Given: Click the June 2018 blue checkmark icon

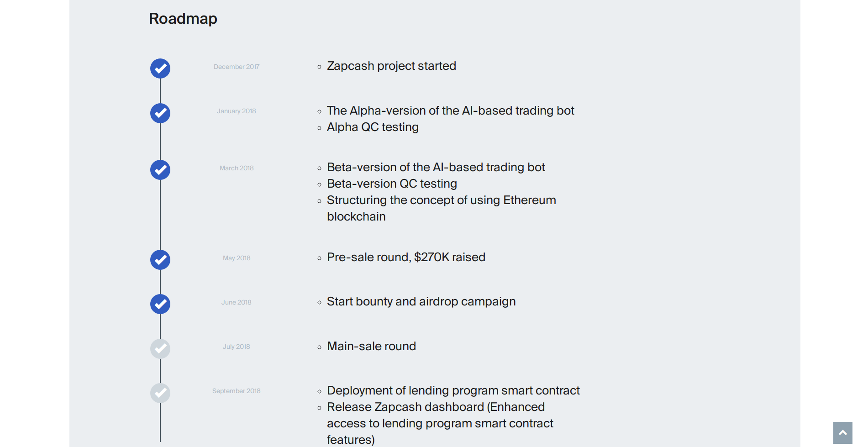Looking at the screenshot, I should 160,304.
